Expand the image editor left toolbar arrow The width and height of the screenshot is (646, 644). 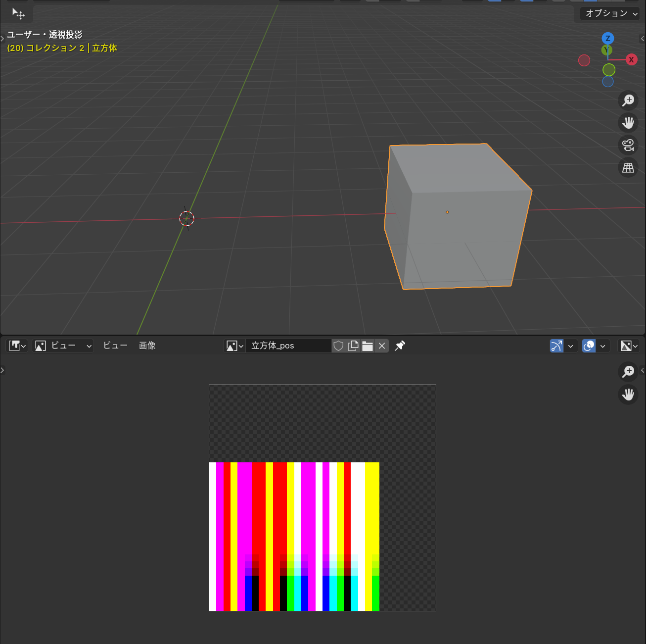click(x=2, y=370)
